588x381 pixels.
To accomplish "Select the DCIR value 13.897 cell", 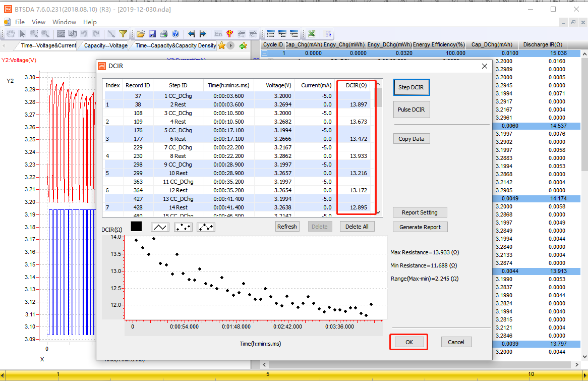I will tap(359, 105).
